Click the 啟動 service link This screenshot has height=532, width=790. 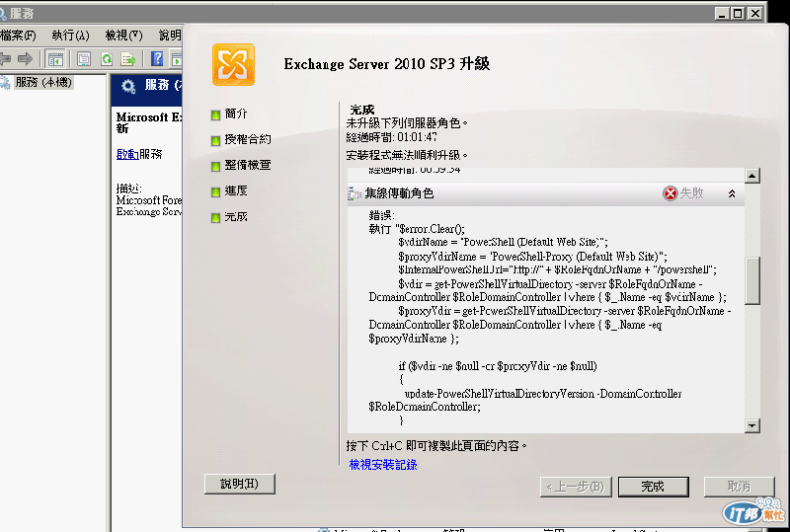click(x=127, y=154)
